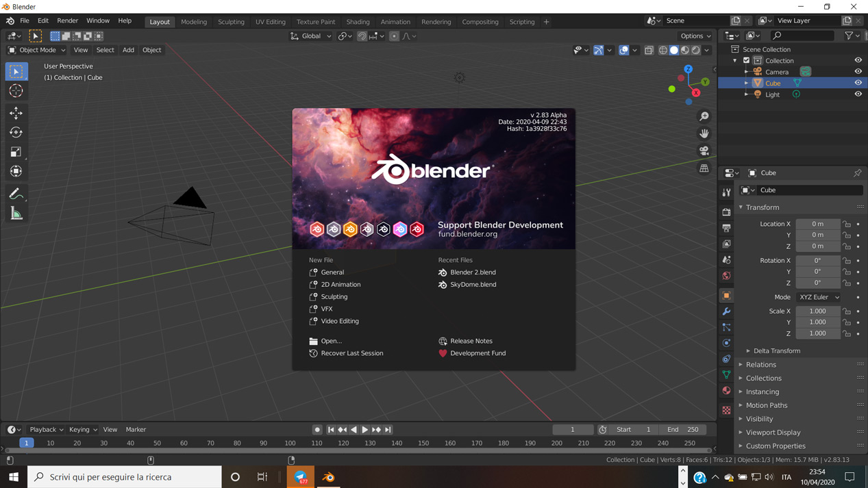
Task: Open the Release Notes link
Action: [471, 341]
